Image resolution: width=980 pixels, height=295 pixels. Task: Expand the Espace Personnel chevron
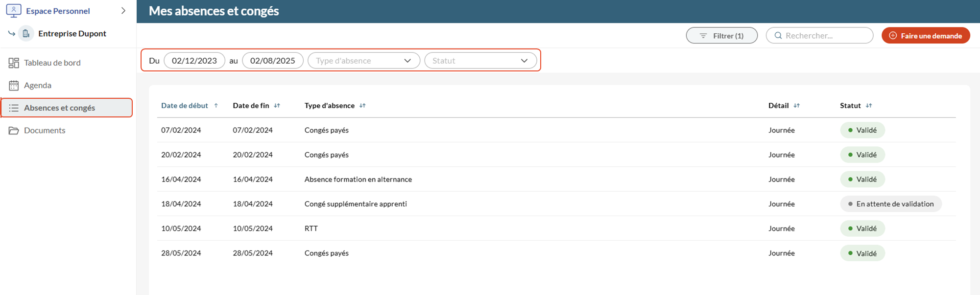tap(123, 11)
